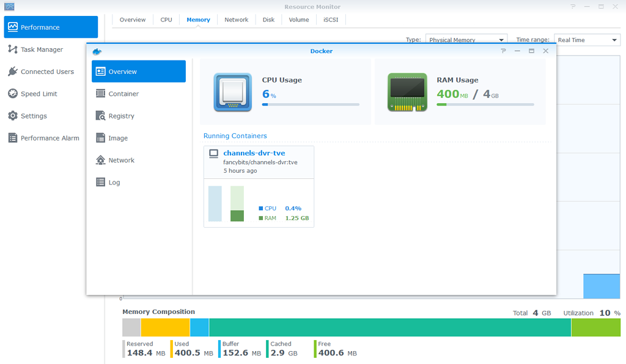Change the Real Time time range dropdown
Viewport: 626px width, 364px height.
click(586, 39)
